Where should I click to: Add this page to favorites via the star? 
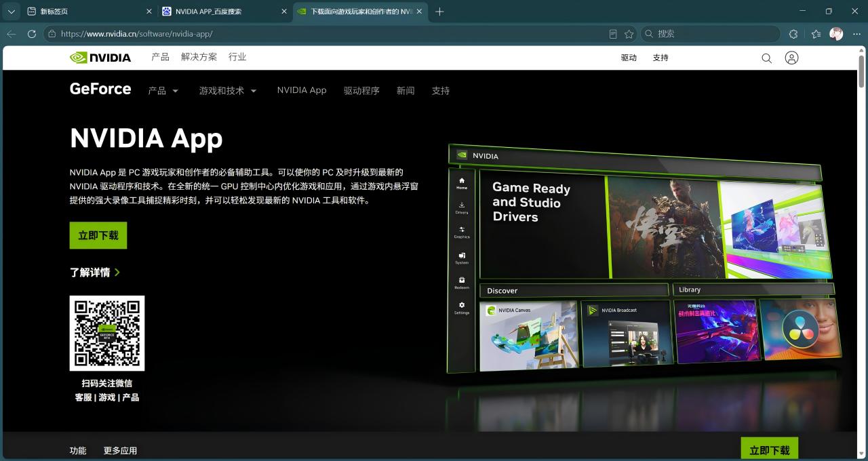click(629, 34)
